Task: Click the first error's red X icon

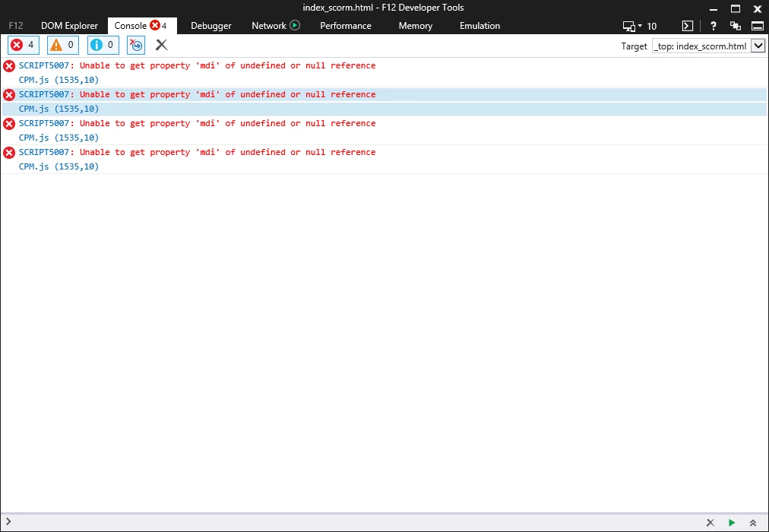Action: point(9,66)
